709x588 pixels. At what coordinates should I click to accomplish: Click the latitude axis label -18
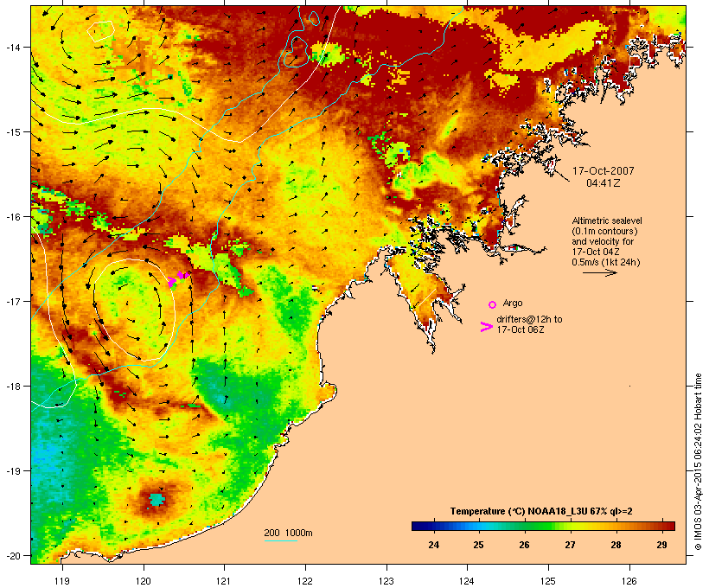coord(12,386)
